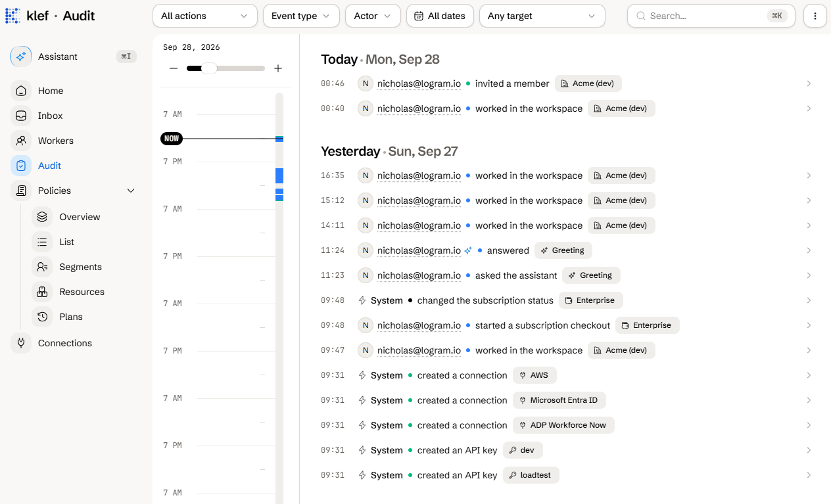Image resolution: width=831 pixels, height=504 pixels.
Task: Click the Audit clipboard icon
Action: point(21,166)
